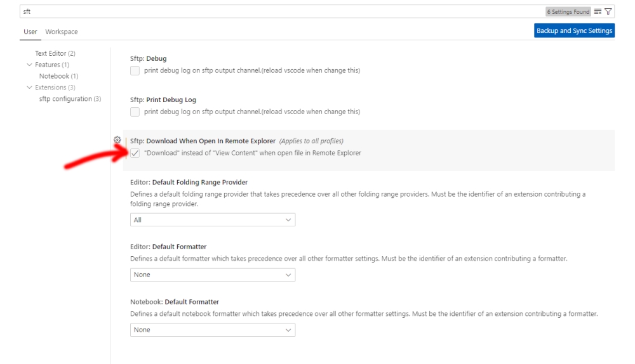Click the Notebook: Default Formatter title

175,302
